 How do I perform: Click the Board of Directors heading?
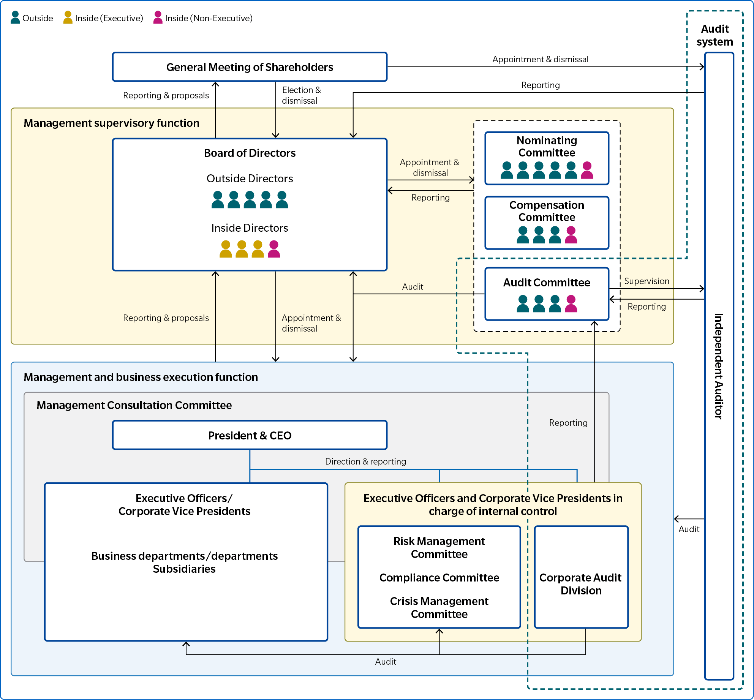pos(250,153)
